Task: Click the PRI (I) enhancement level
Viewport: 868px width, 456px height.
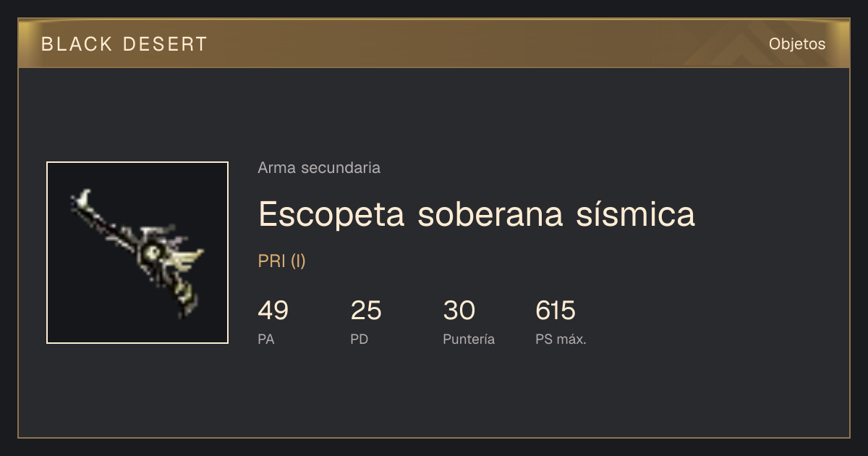Action: [x=282, y=261]
